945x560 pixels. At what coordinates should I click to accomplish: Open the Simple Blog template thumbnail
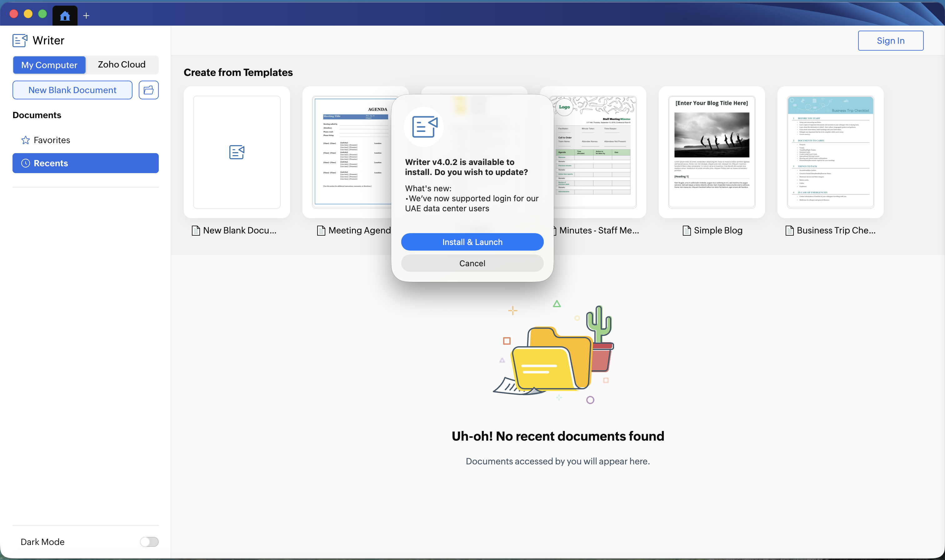[x=712, y=152]
